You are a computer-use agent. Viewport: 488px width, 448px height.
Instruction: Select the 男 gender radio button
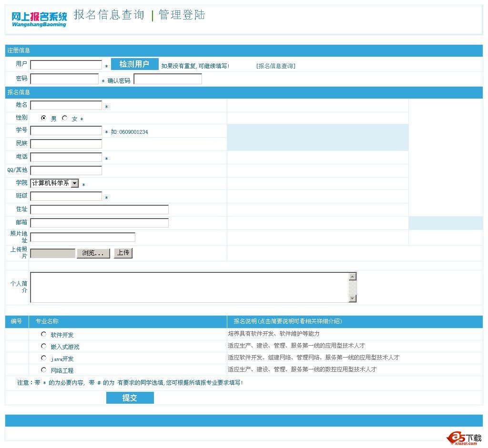pos(43,118)
